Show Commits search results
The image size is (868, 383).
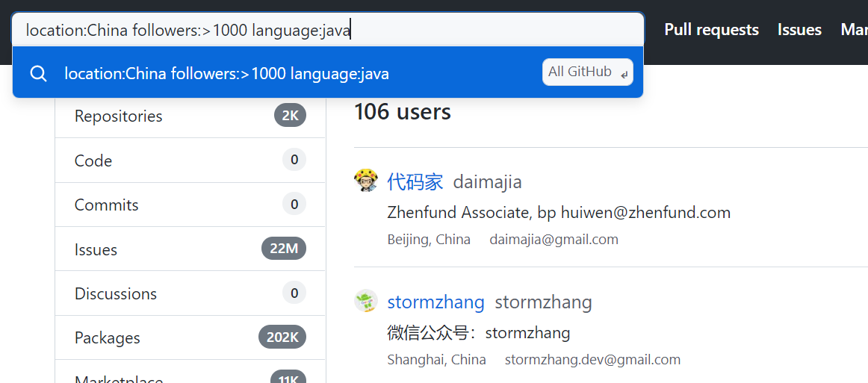click(190, 205)
